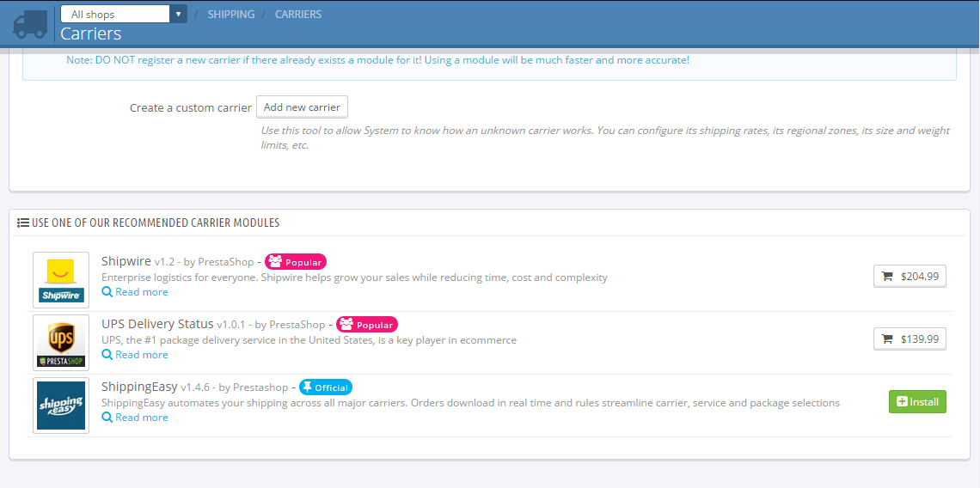
Task: Click the DO NOT register a new carrier note
Action: (x=377, y=60)
